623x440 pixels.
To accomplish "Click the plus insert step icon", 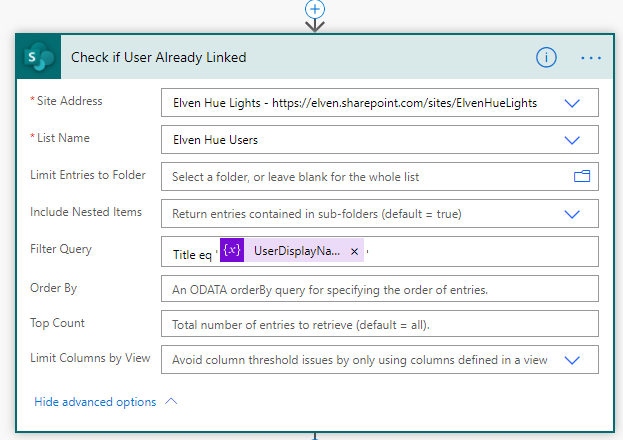I will tap(315, 9).
